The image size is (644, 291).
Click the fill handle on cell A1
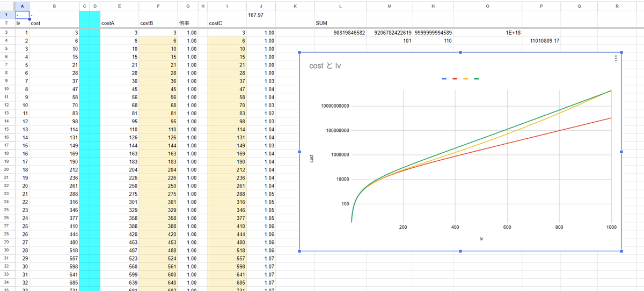click(x=29, y=19)
